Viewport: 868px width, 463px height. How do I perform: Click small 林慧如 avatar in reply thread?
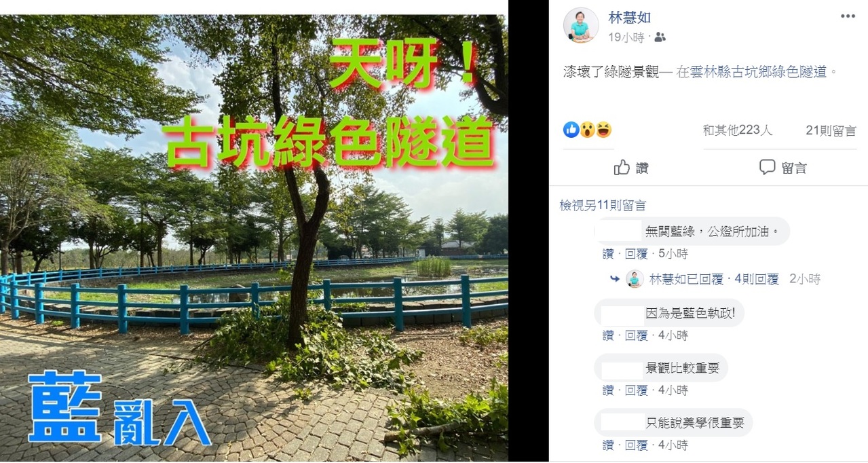coord(635,279)
